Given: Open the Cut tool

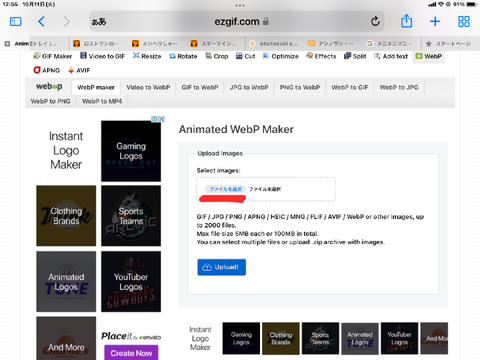Looking at the screenshot, I should (246, 56).
